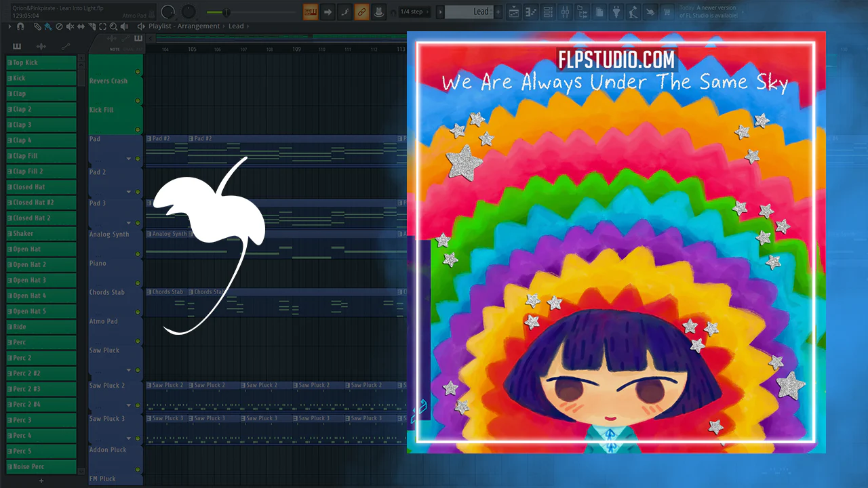This screenshot has width=868, height=488.
Task: Expand the Pad 2 track dropdown arrow
Action: click(x=129, y=192)
